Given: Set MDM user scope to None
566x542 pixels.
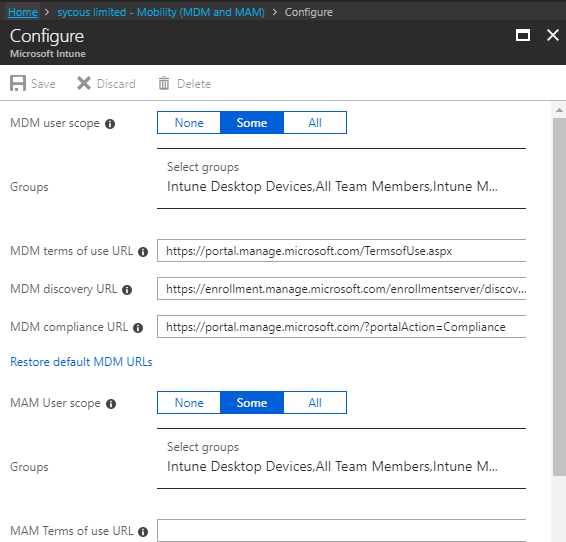Looking at the screenshot, I should coord(189,123).
